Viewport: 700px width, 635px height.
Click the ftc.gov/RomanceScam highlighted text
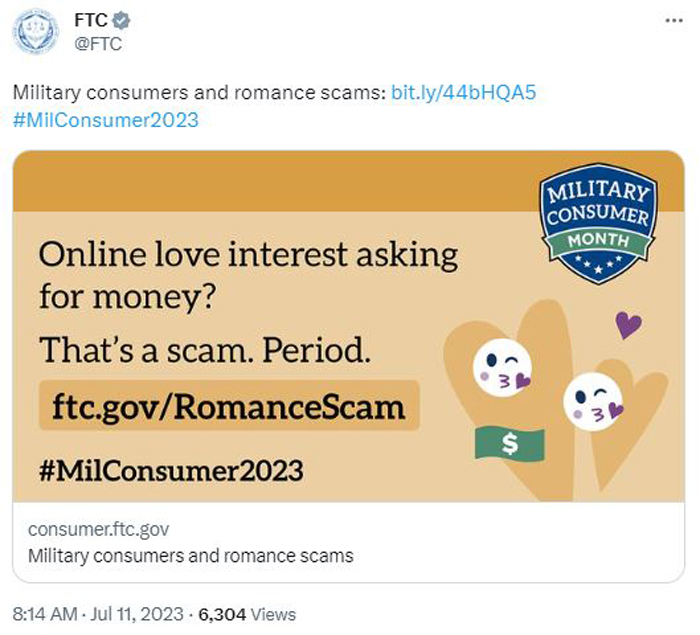pyautogui.click(x=229, y=406)
